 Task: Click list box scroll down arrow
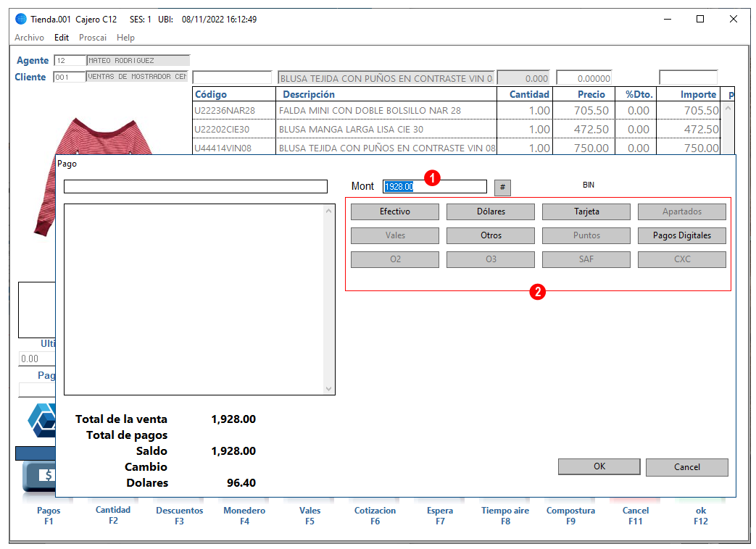pyautogui.click(x=329, y=389)
